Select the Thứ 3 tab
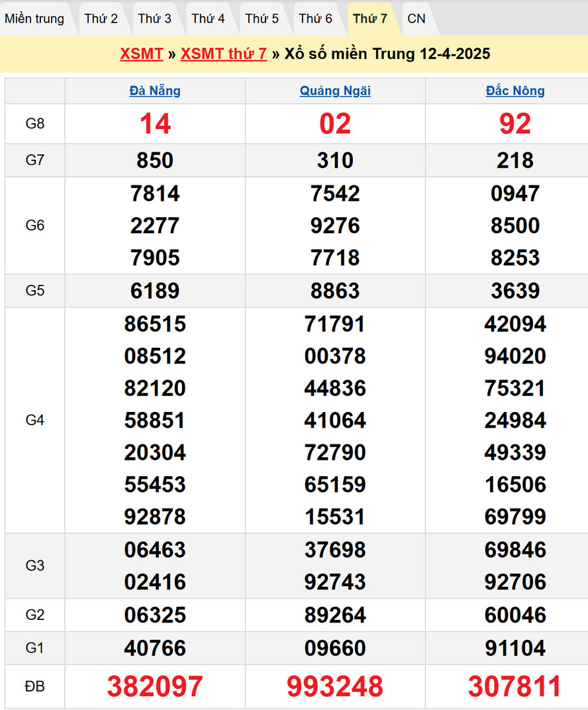This screenshot has height=710, width=588. pyautogui.click(x=155, y=19)
